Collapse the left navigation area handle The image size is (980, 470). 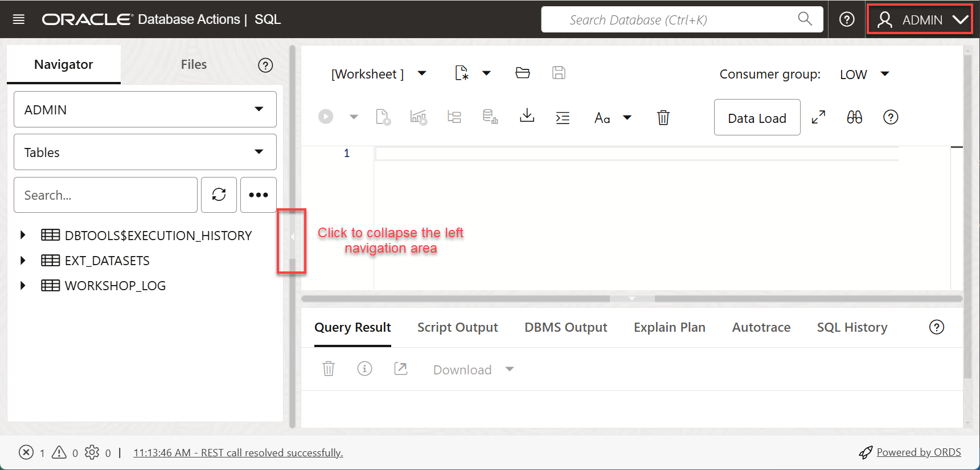pyautogui.click(x=292, y=237)
